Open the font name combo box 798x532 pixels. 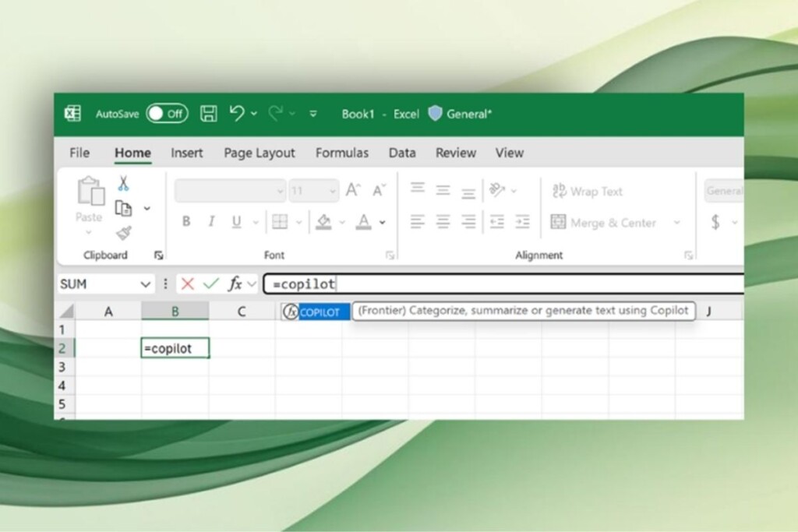point(230,191)
